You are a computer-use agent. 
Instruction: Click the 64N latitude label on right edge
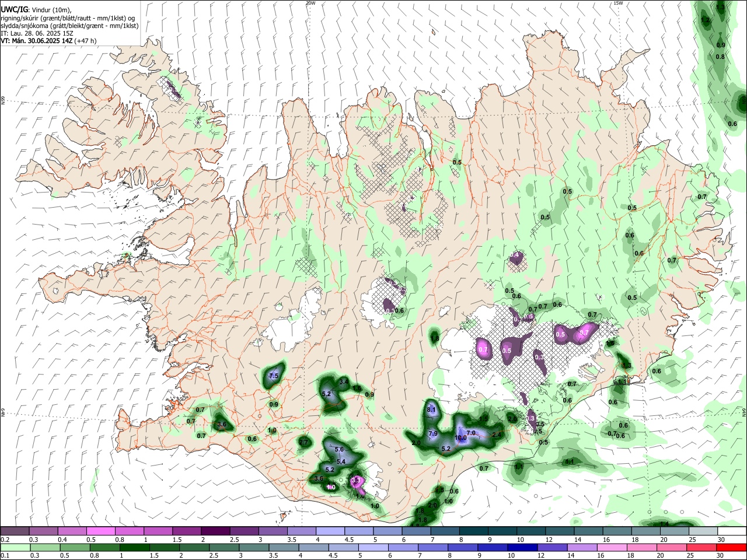click(744, 411)
